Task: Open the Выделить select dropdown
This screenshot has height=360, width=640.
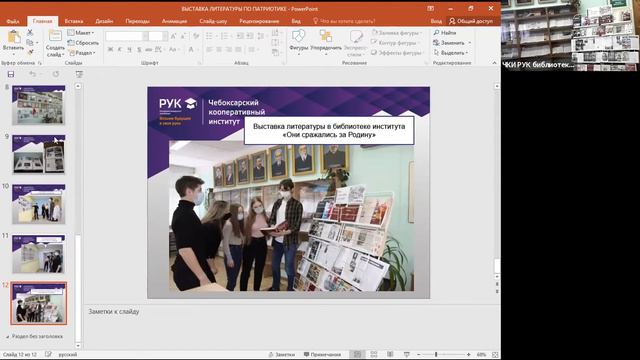Action: pos(451,53)
